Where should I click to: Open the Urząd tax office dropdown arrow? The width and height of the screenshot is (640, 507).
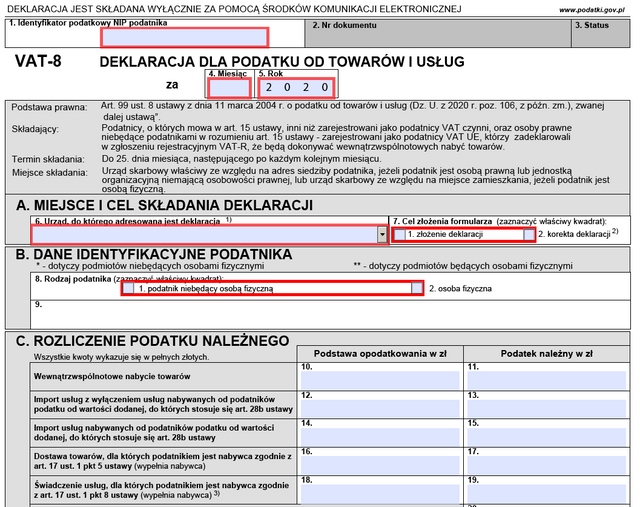click(382, 235)
